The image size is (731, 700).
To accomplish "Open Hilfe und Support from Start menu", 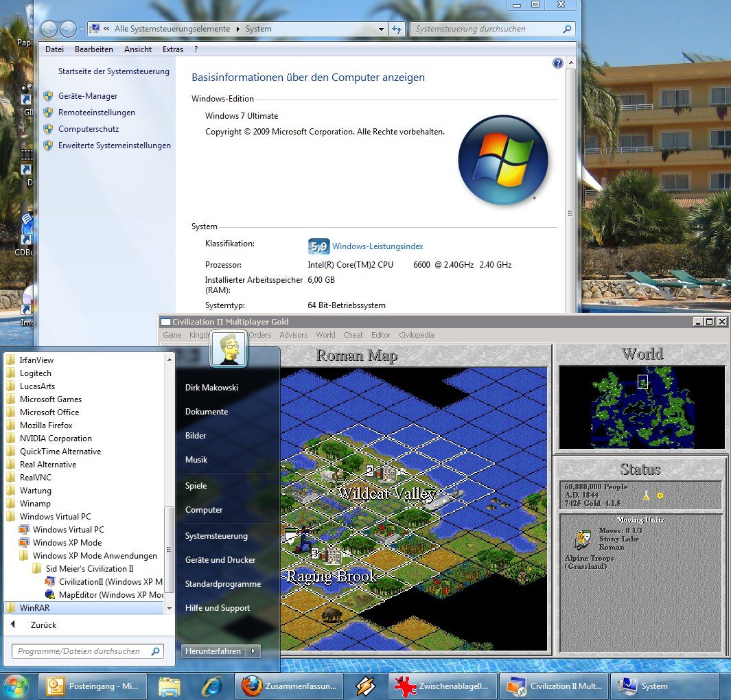I will 218,608.
